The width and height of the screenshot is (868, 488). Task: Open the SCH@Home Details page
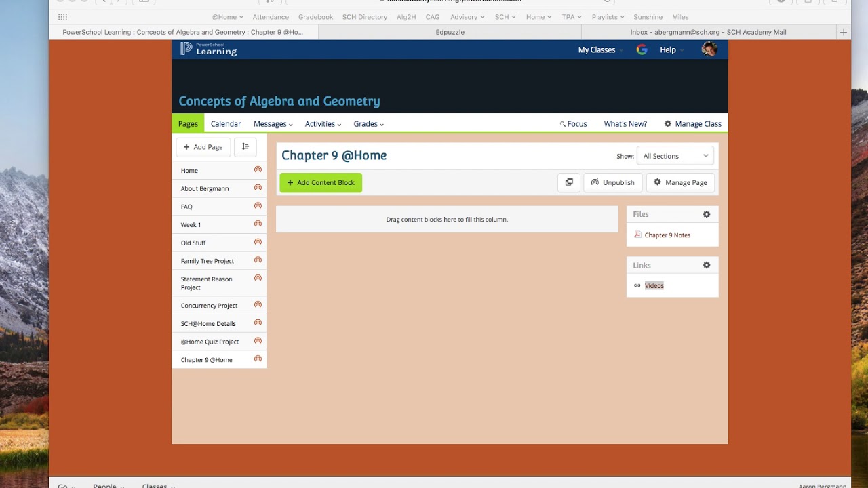[x=208, y=323]
